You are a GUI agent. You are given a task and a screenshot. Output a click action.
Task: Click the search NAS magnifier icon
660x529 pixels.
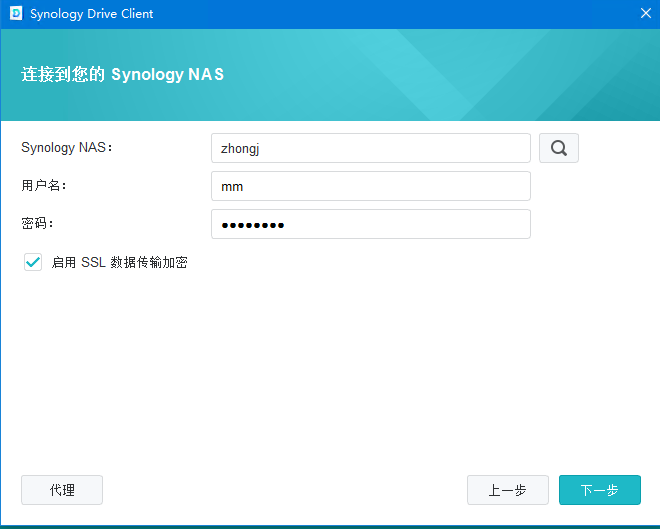pos(559,148)
